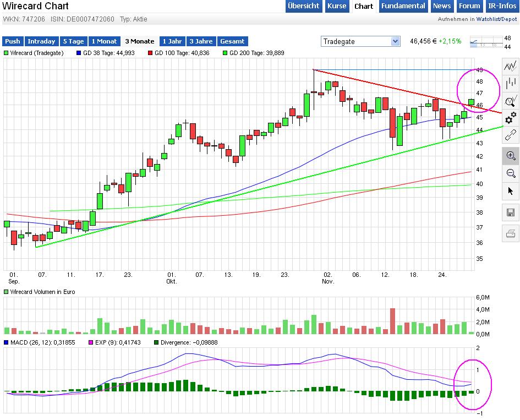
Task: Select the candlestick chart type icon
Action: pos(511,83)
